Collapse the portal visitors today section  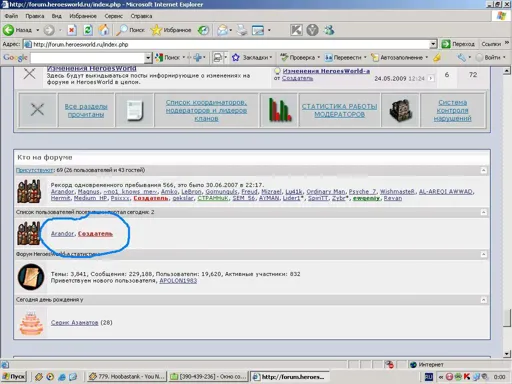click(484, 212)
